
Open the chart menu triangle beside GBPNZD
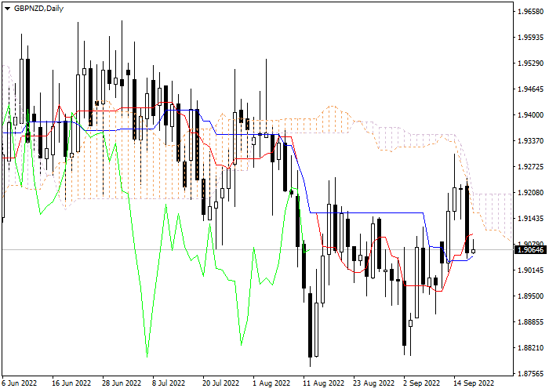point(7,9)
